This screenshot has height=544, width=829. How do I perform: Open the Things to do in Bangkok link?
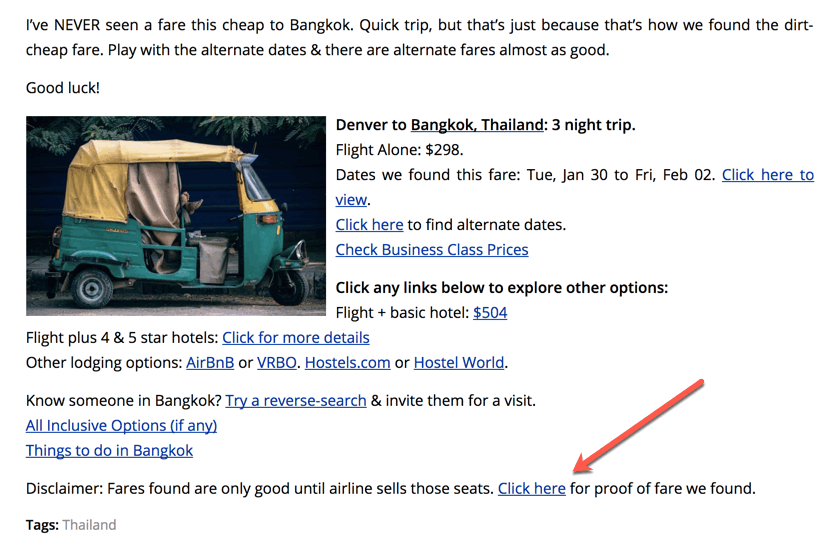(109, 451)
